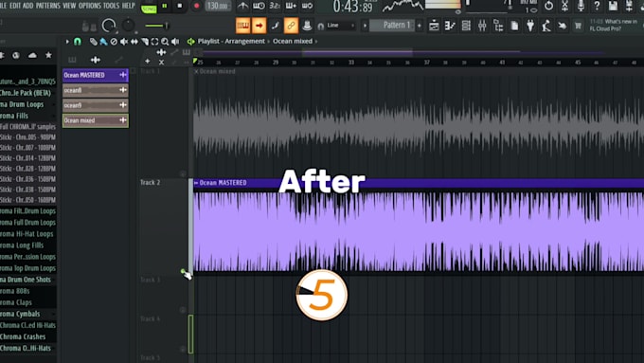
Task: Open the playlist options menu arrow
Action: pyautogui.click(x=67, y=42)
